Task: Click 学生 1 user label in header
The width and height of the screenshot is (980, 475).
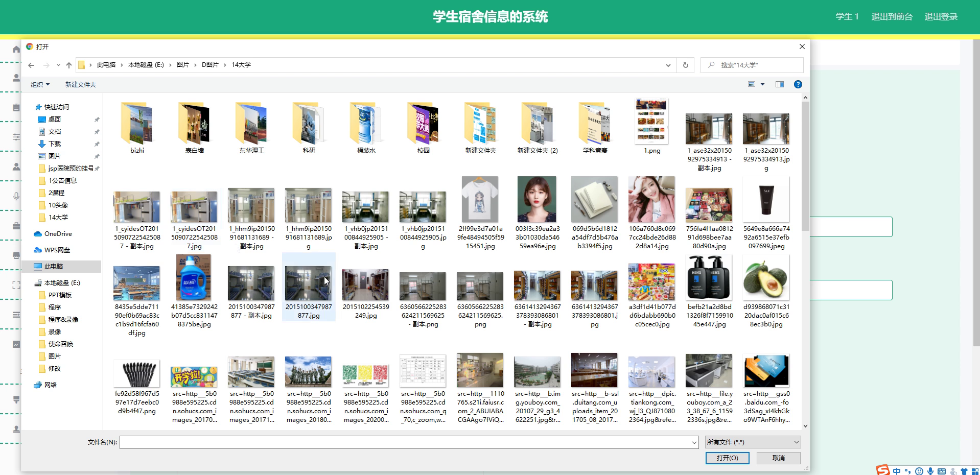Action: point(847,17)
